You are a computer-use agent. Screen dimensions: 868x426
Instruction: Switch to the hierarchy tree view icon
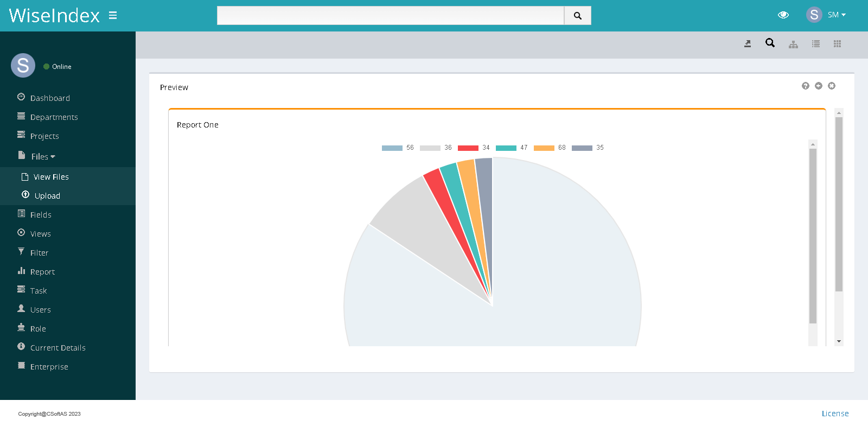point(793,44)
